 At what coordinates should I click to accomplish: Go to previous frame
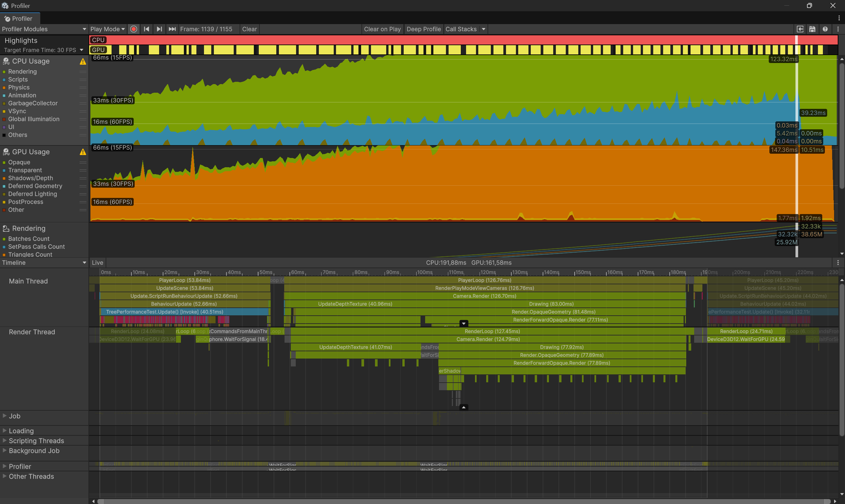147,29
